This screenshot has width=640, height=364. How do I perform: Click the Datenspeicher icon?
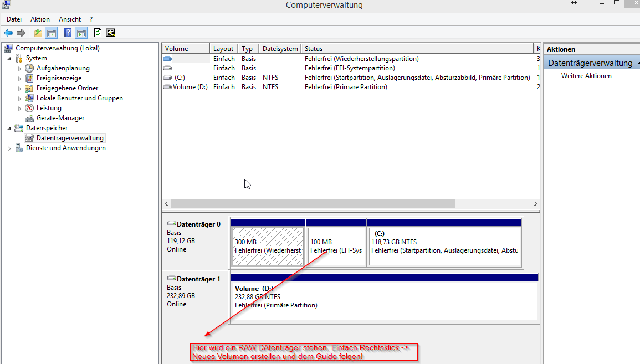click(x=19, y=128)
